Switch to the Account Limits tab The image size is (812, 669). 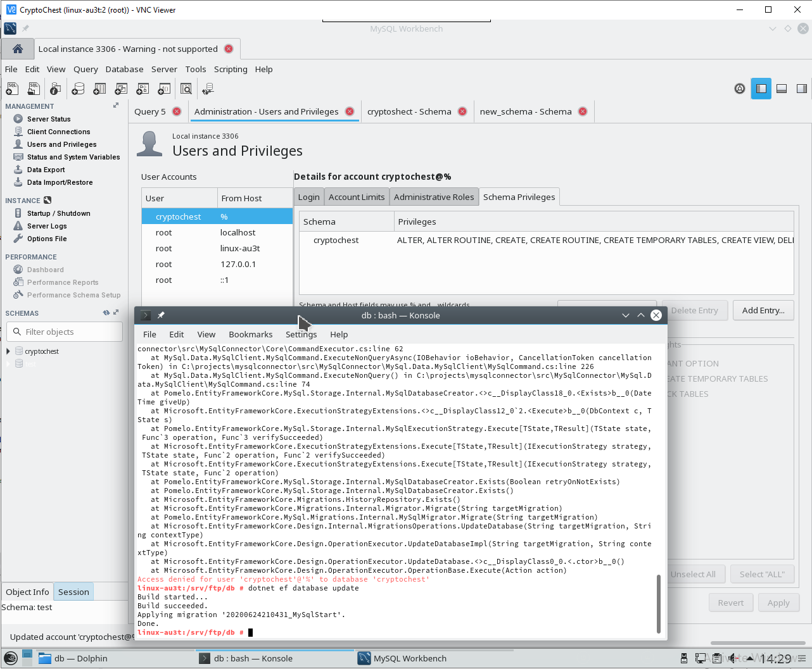pos(357,197)
